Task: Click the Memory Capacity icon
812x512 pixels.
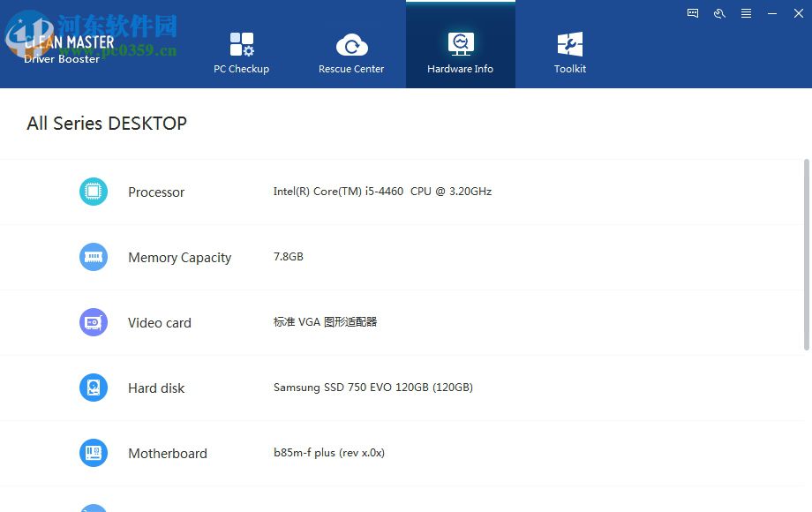Action: [x=93, y=257]
